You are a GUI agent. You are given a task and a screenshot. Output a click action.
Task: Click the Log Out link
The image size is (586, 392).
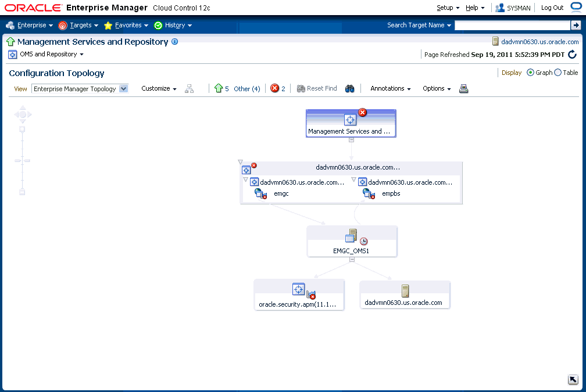click(552, 8)
